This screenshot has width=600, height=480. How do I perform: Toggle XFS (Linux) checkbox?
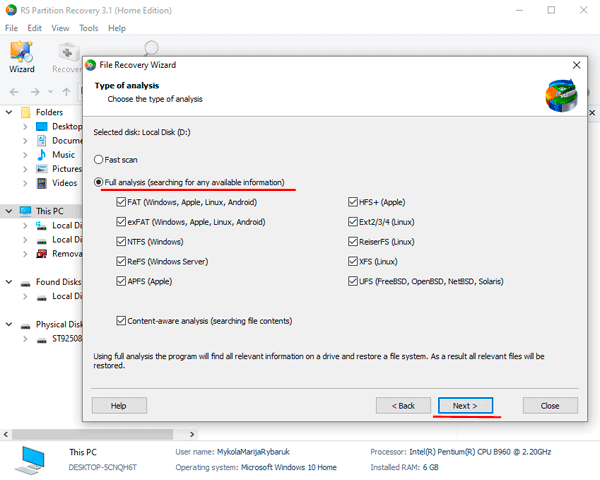point(353,261)
